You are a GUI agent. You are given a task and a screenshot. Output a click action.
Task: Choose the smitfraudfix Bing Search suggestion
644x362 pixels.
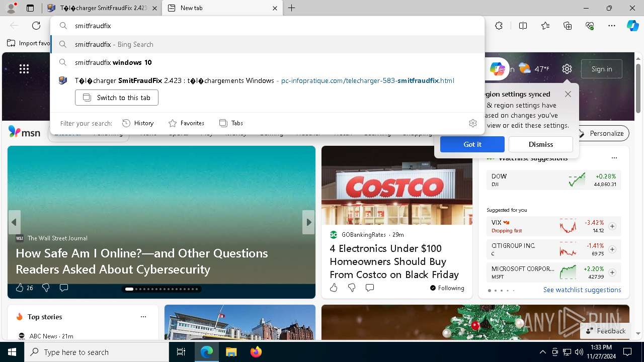pos(267,44)
